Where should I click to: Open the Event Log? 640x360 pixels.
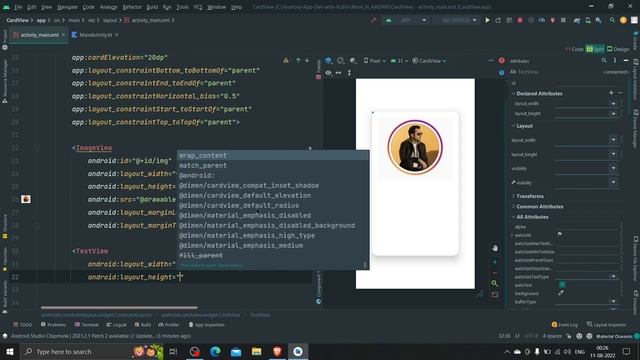[565, 324]
